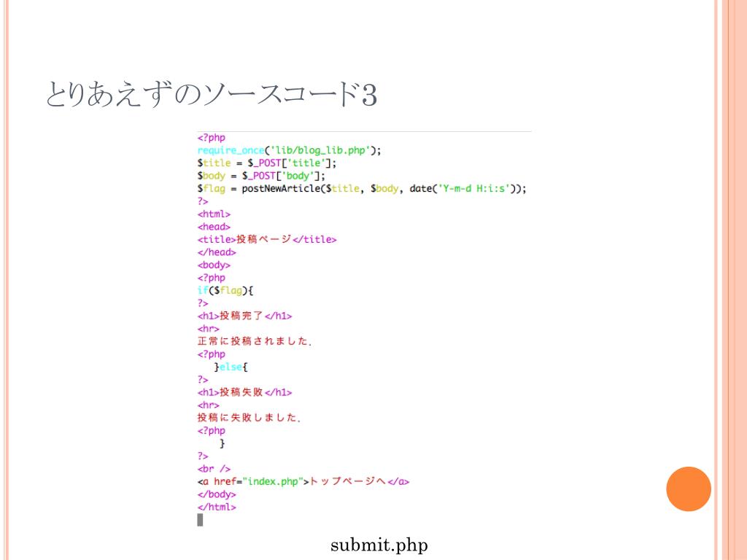
Task: Click the submit.php caption
Action: pos(379,545)
